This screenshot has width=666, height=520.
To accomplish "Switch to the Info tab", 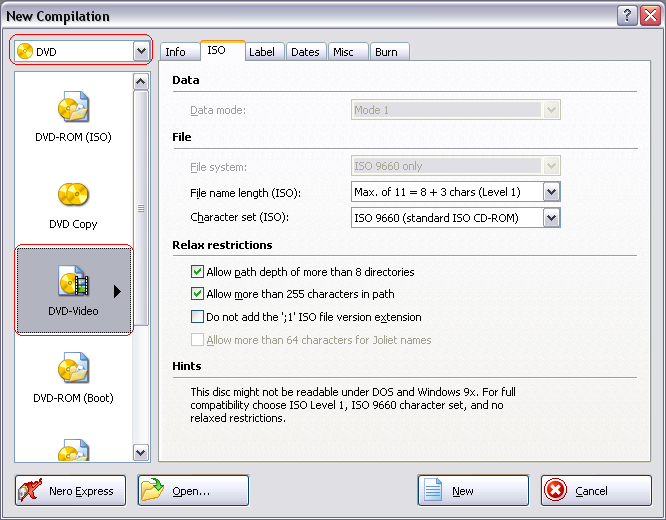I will [175, 52].
